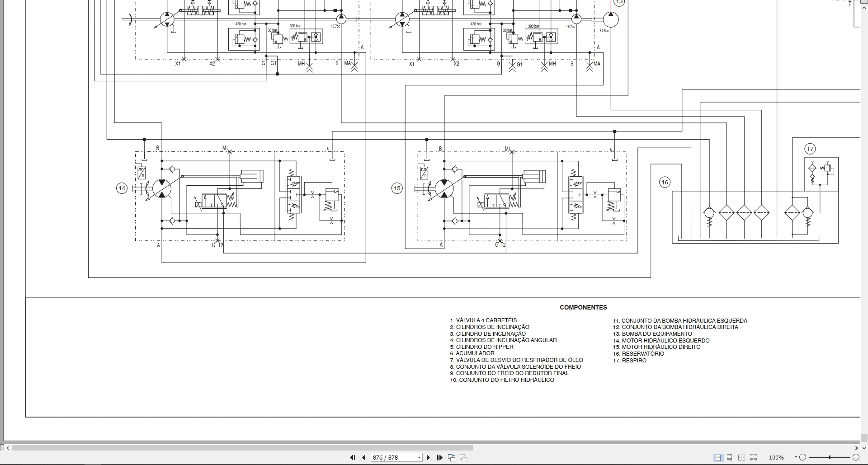Go to the first page

(353, 458)
